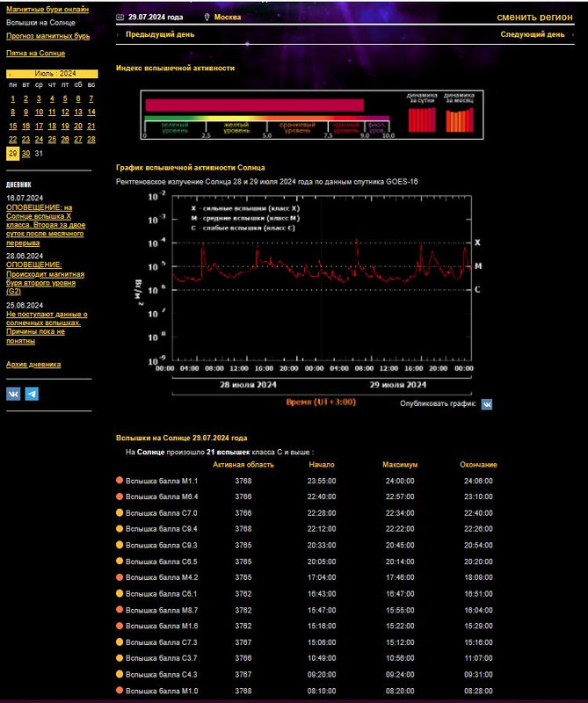Select calendar day 1
Viewport: 588px width, 703px height.
point(12,98)
